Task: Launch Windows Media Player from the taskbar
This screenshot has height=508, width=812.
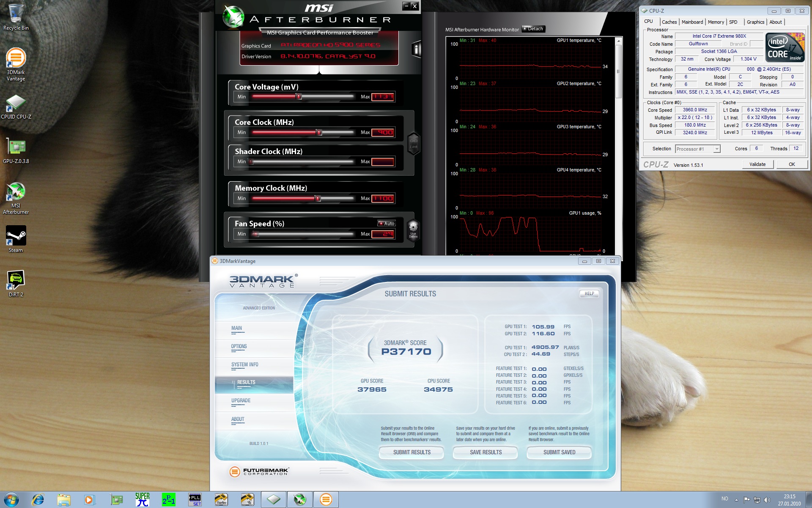Action: tap(90, 500)
